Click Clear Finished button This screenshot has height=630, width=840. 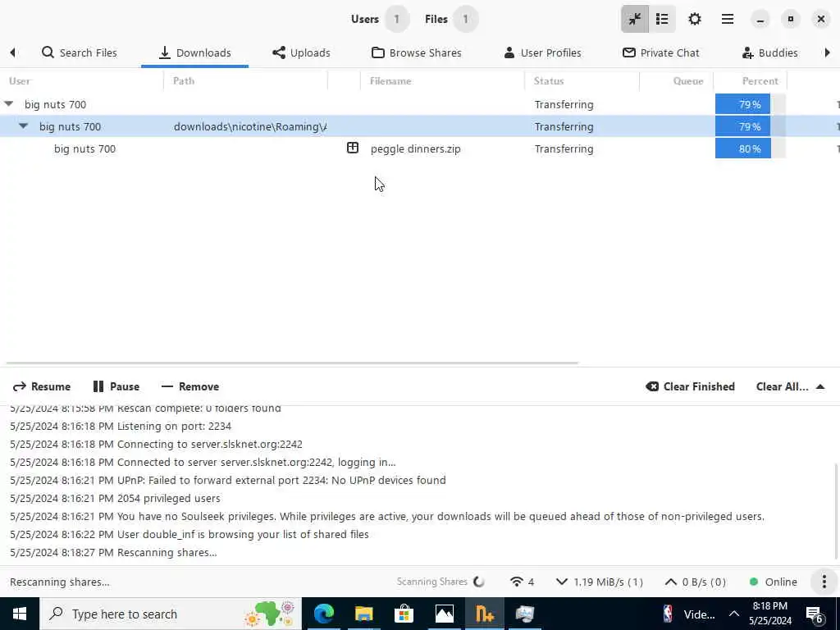(691, 387)
